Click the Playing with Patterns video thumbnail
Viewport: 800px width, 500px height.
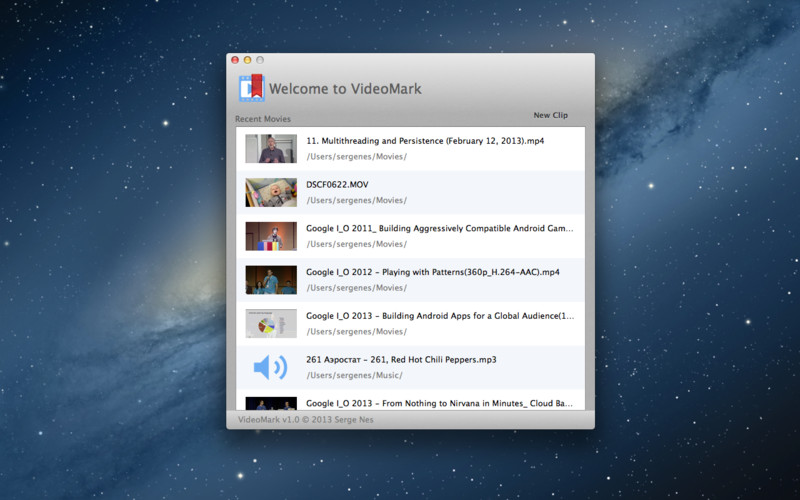tap(271, 280)
